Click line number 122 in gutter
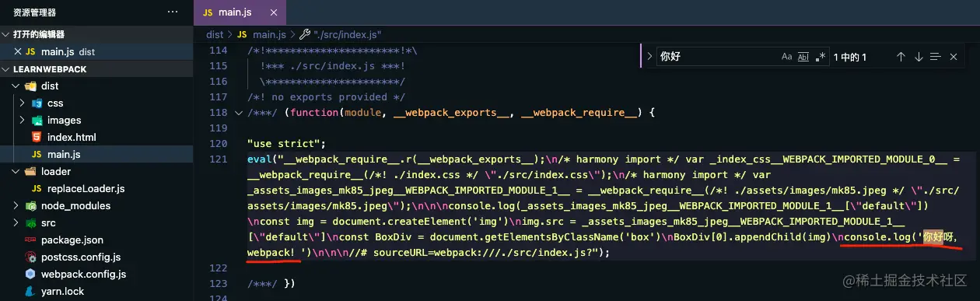 click(218, 268)
